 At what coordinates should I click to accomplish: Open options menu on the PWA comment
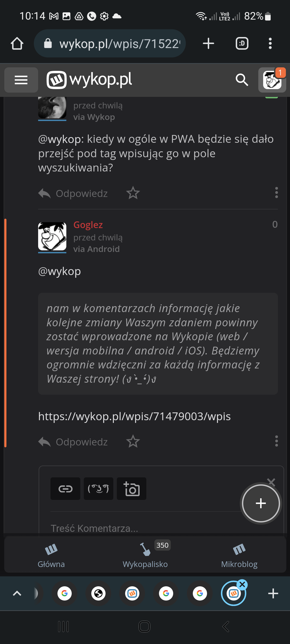276,193
